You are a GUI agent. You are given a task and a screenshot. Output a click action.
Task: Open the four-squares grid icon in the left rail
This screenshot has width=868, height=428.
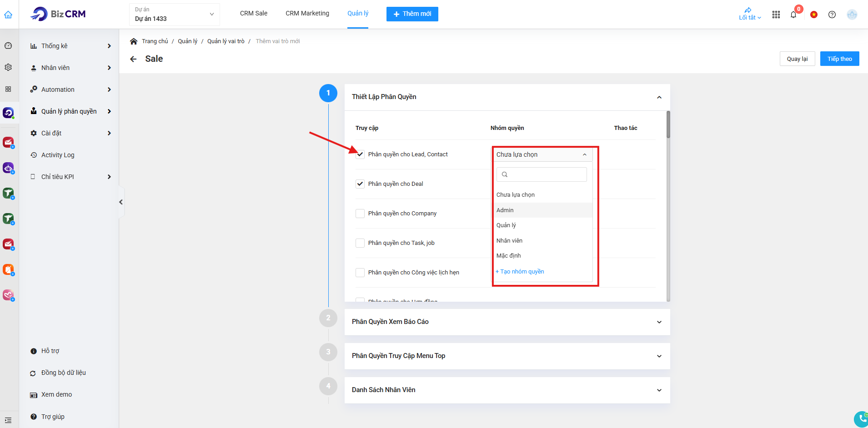point(8,89)
